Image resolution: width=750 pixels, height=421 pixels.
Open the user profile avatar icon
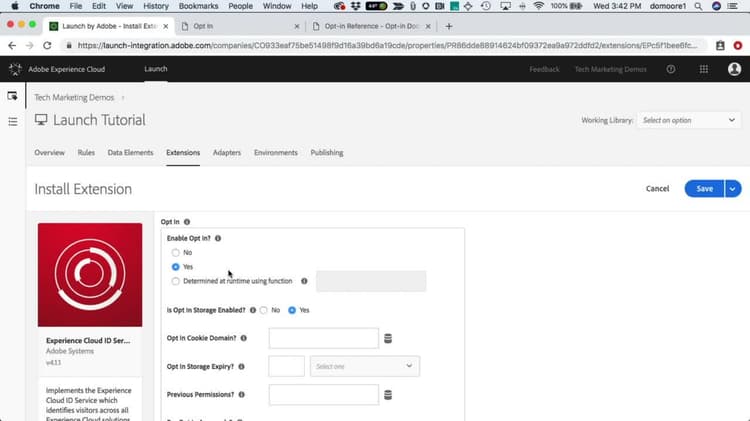734,69
